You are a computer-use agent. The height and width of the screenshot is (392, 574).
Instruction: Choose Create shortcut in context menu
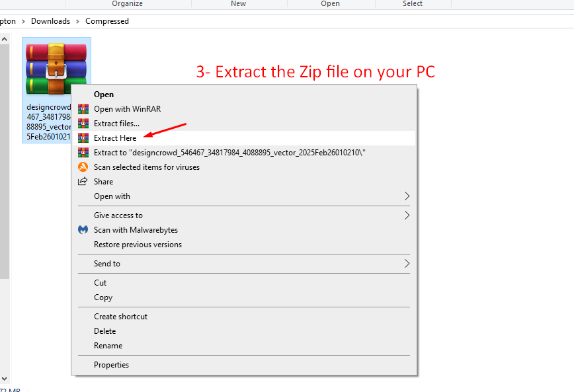click(x=120, y=317)
